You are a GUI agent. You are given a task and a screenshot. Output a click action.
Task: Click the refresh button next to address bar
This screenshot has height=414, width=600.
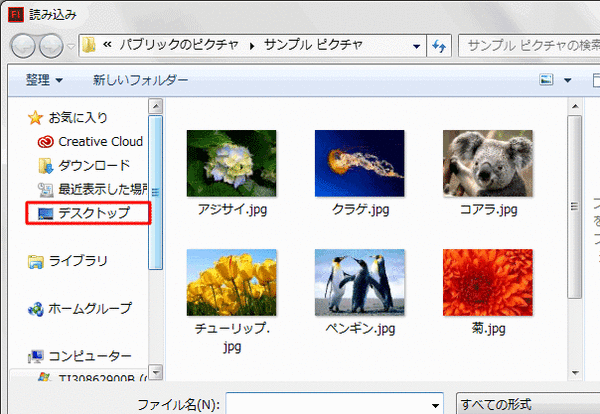coord(439,46)
